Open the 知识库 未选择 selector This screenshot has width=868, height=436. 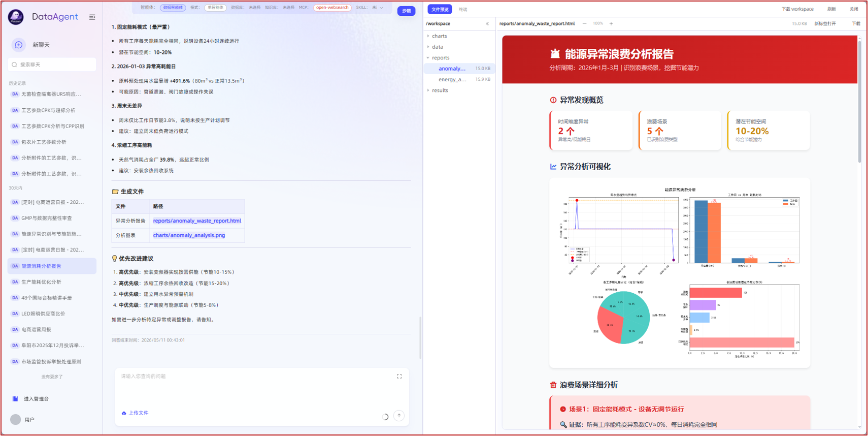pos(288,8)
